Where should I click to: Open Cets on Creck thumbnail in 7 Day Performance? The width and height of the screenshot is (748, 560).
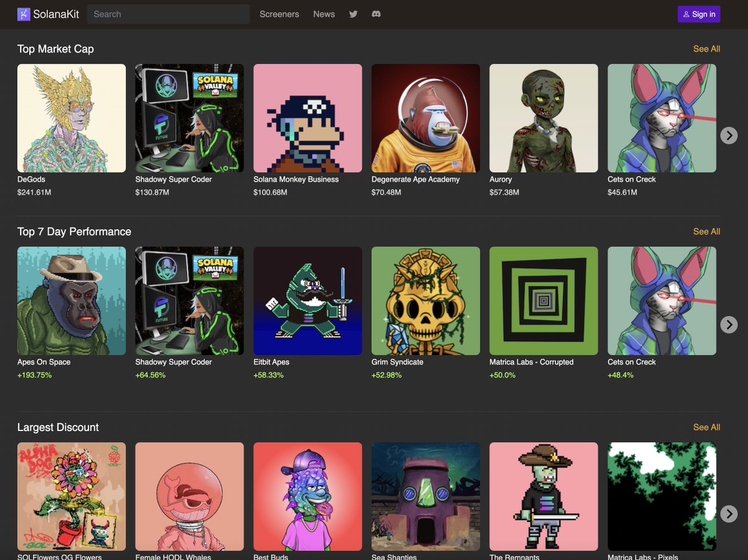tap(662, 301)
